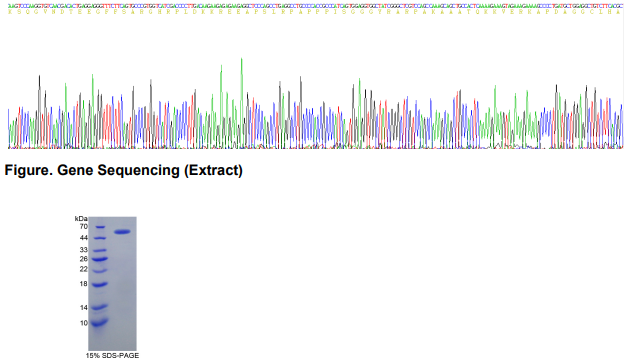Select the 26 kDa ladder band
Screen dimensions: 626x363
[x=99, y=259]
